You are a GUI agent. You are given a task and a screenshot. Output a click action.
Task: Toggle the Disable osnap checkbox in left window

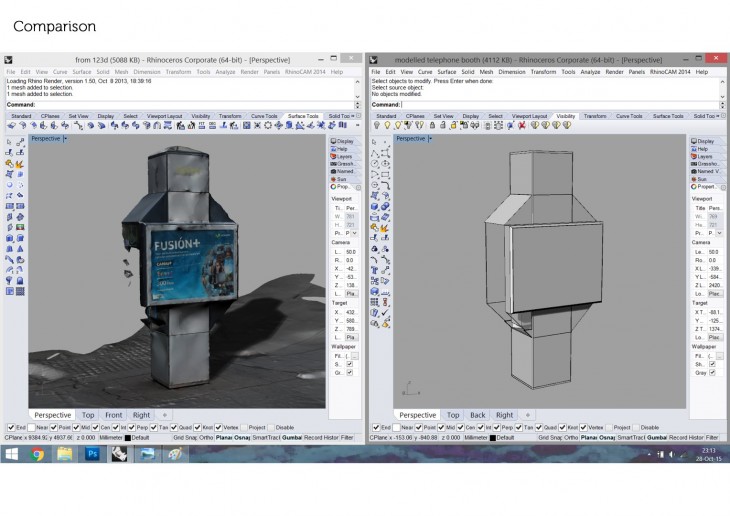click(271, 428)
